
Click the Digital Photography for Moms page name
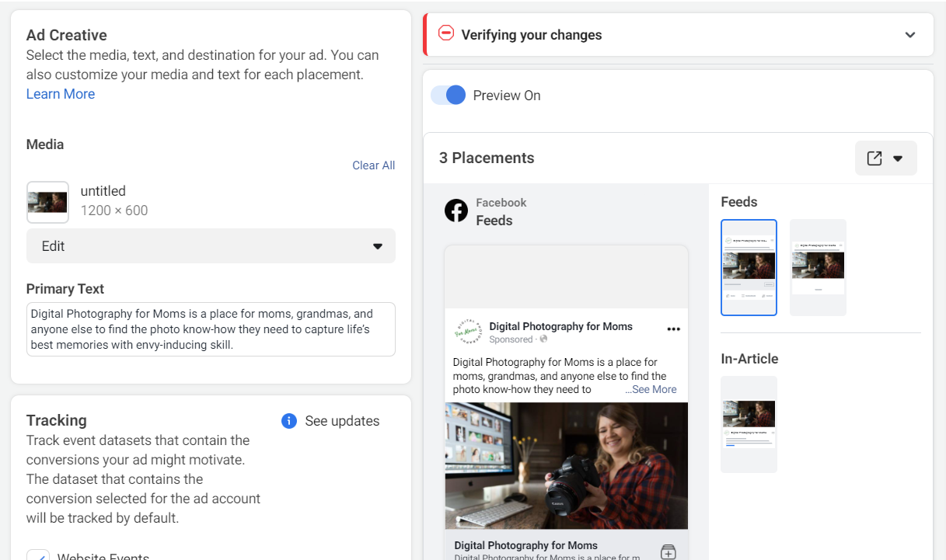[560, 326]
